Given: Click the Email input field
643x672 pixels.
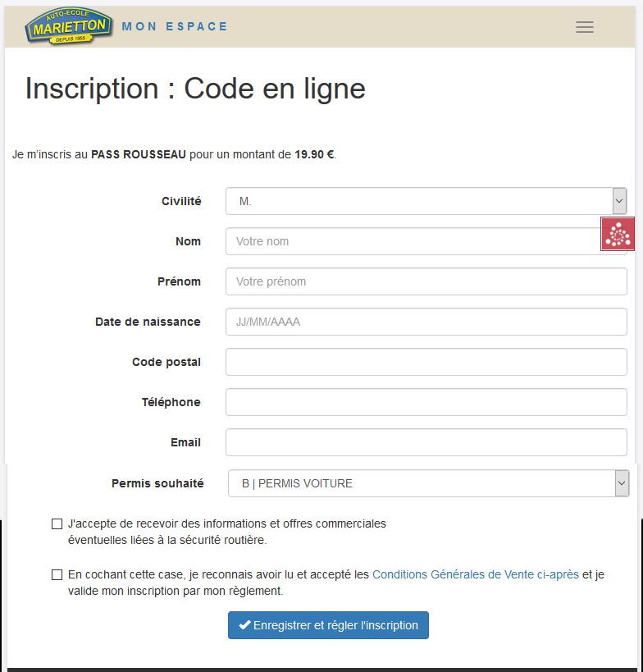Looking at the screenshot, I should 426,442.
